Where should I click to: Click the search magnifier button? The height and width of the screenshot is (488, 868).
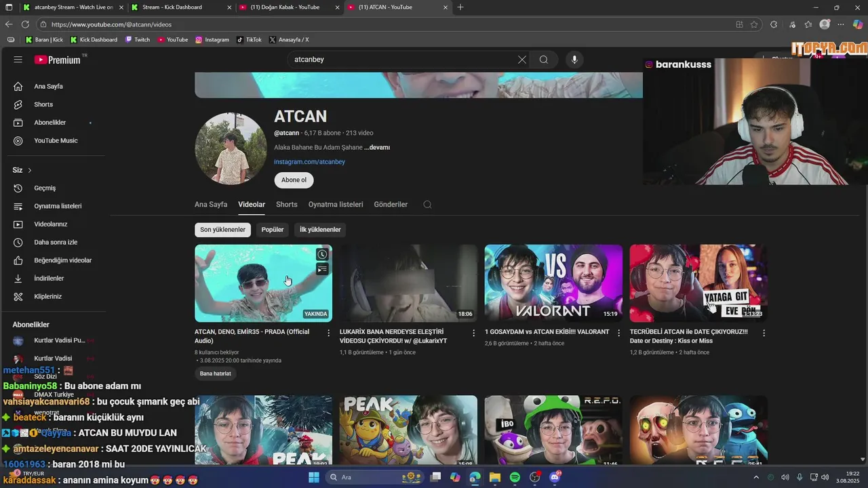click(544, 60)
